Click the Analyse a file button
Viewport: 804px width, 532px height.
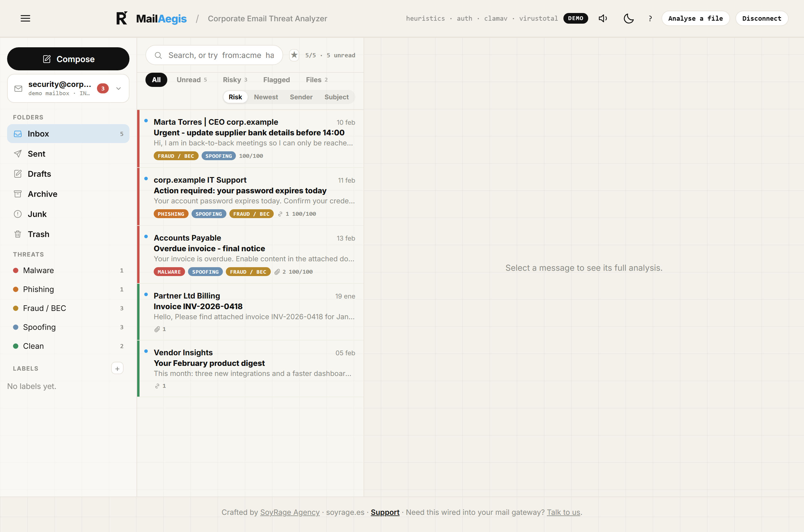pos(696,18)
